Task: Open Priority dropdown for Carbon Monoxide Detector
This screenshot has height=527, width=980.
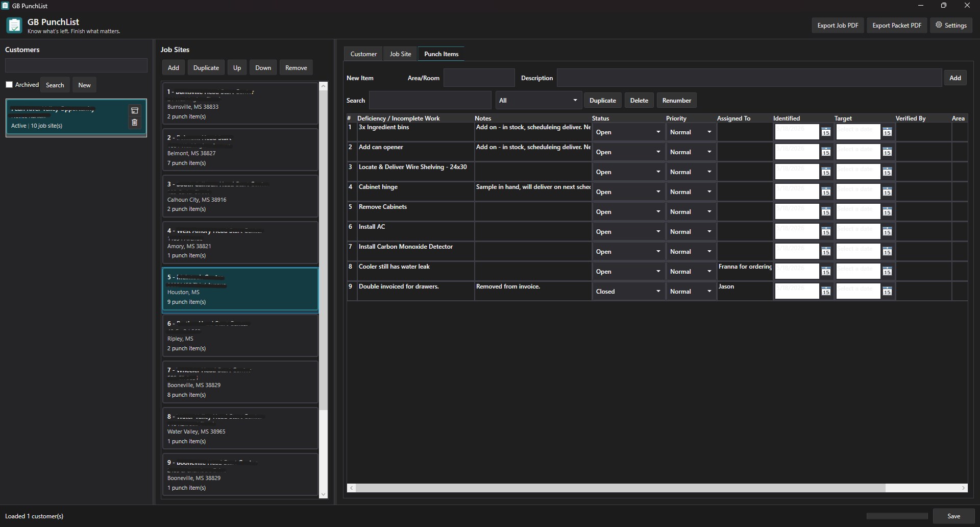Action: point(691,252)
